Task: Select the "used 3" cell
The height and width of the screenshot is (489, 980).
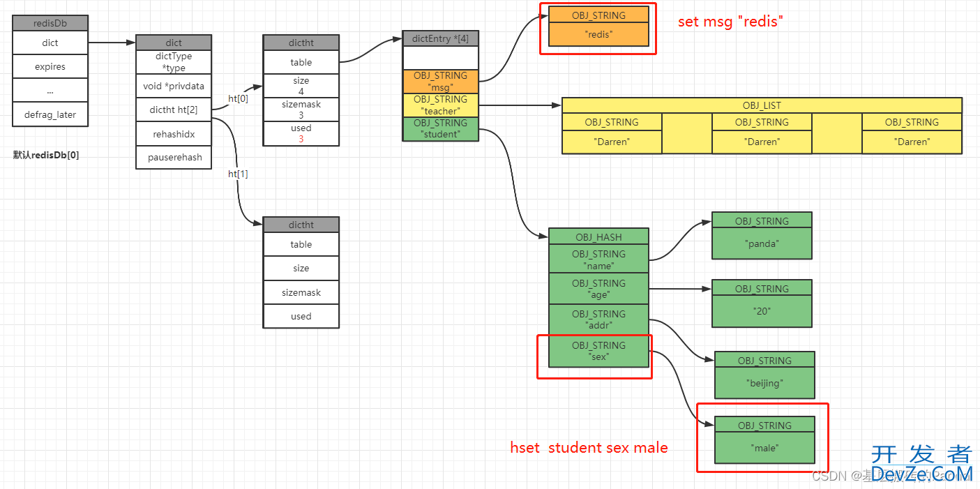Action: point(301,133)
